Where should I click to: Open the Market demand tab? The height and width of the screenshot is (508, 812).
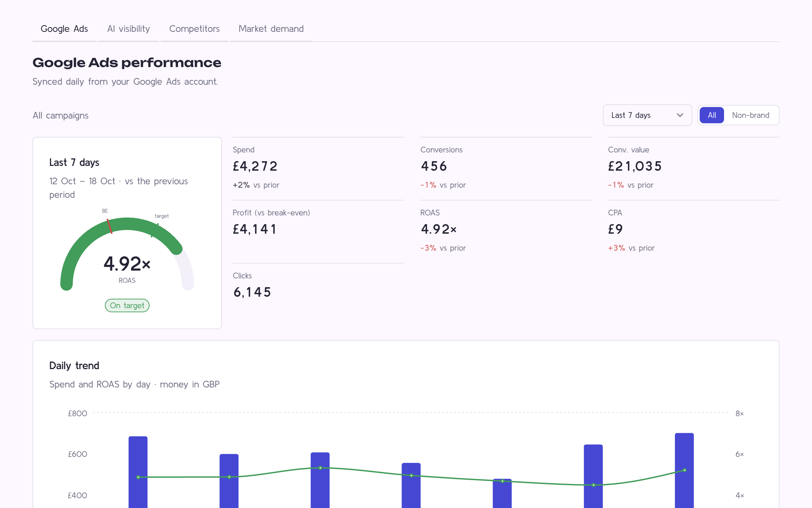(271, 29)
